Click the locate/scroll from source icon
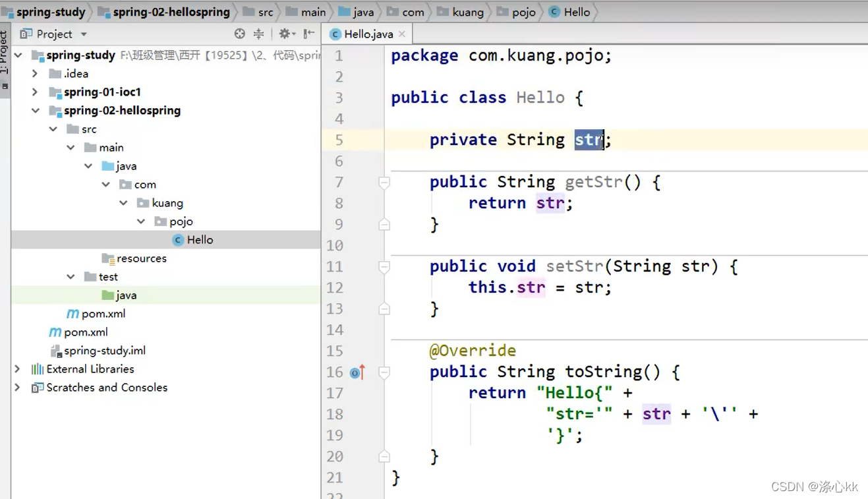 pyautogui.click(x=239, y=34)
